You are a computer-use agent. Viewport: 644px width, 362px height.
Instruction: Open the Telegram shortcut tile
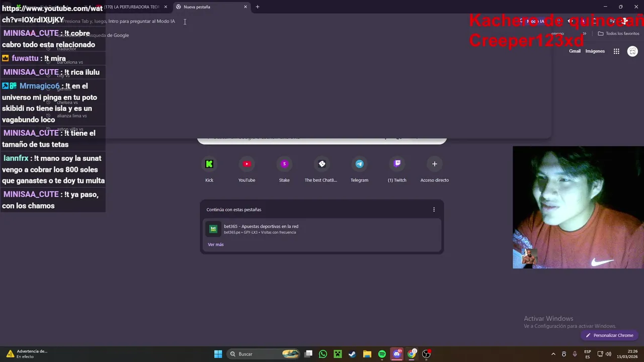point(359,170)
